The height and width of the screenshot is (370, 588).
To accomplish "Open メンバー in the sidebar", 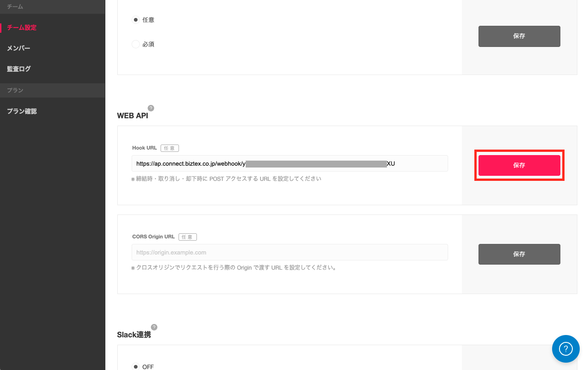I will [x=19, y=48].
